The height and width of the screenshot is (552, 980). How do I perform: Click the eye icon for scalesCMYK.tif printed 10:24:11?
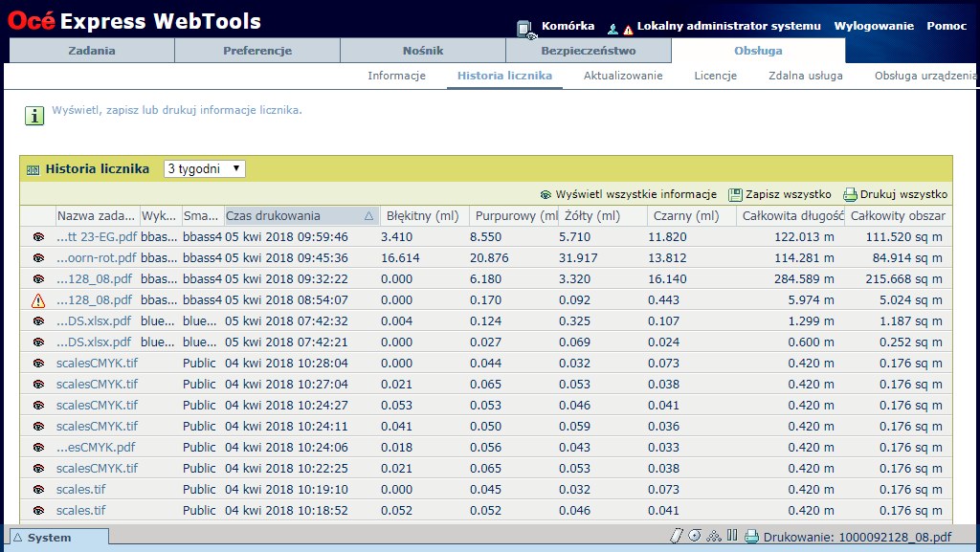(x=38, y=427)
